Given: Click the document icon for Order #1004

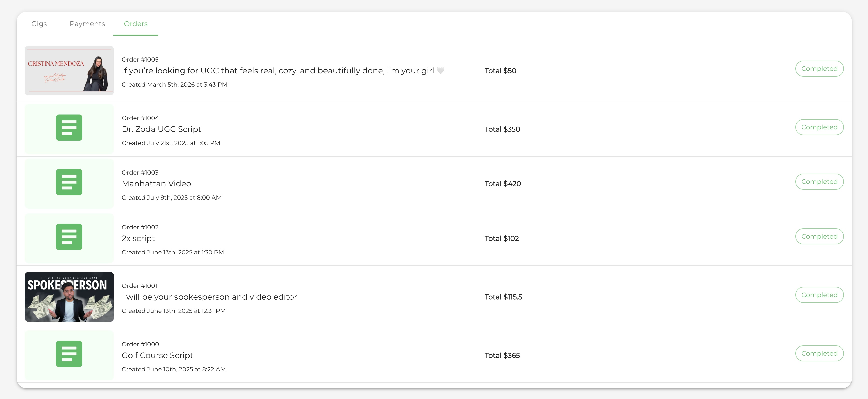Looking at the screenshot, I should [69, 128].
